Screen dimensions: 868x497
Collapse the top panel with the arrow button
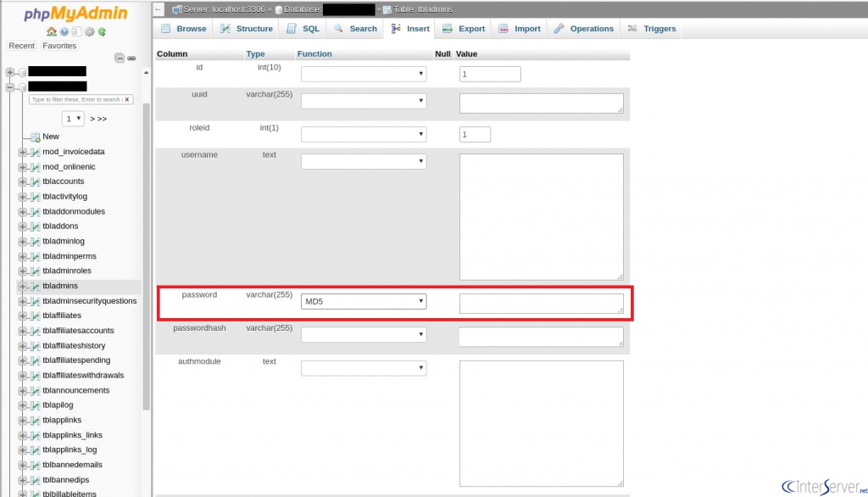(159, 9)
